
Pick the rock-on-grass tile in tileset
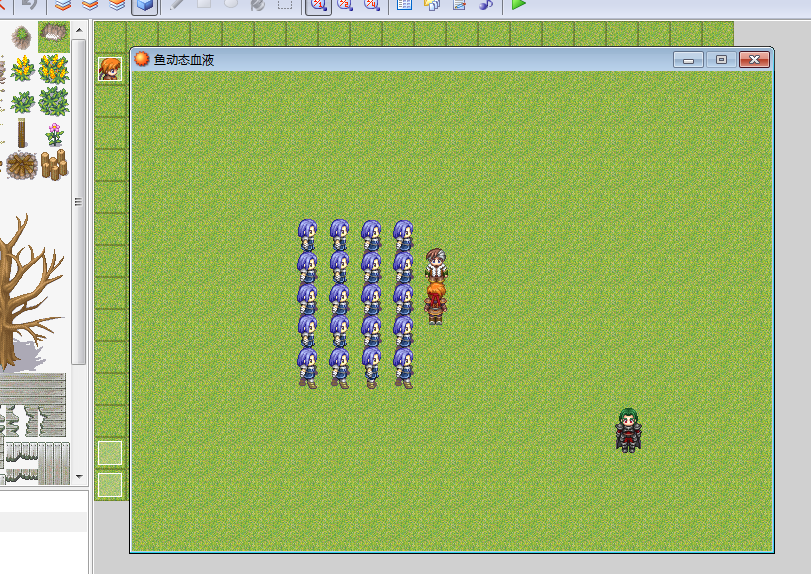(x=54, y=36)
